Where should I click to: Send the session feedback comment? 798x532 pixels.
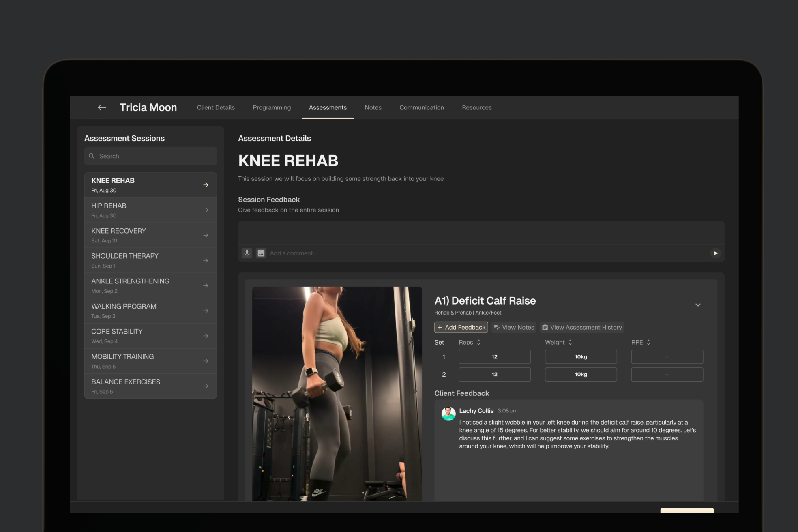pos(716,253)
